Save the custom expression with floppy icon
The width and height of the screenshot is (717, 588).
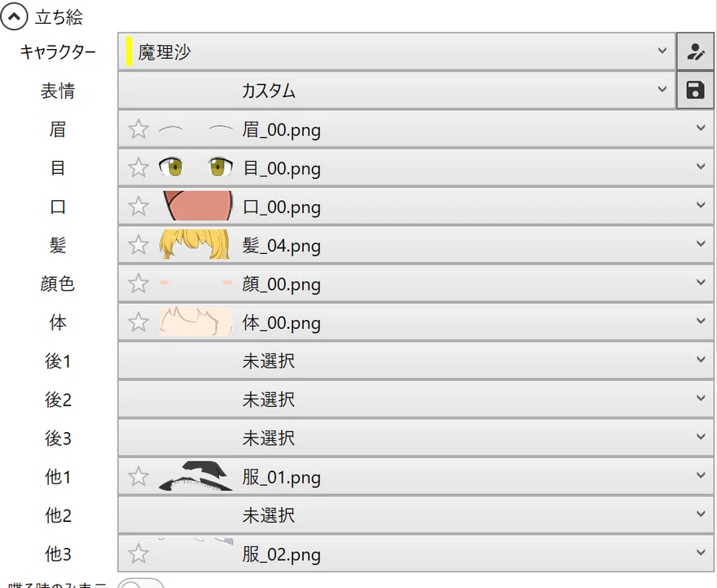pyautogui.click(x=695, y=90)
